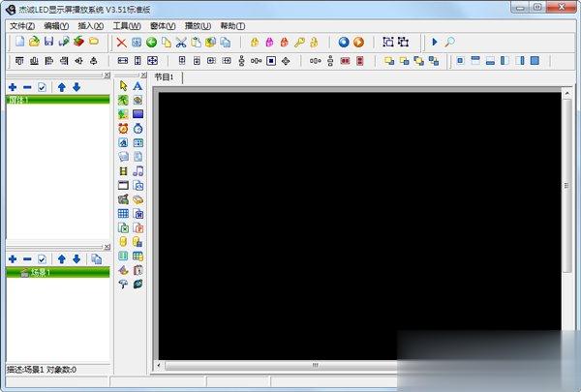
Task: Click the canvas horizontal scrollbar thumb
Action: 314,365
